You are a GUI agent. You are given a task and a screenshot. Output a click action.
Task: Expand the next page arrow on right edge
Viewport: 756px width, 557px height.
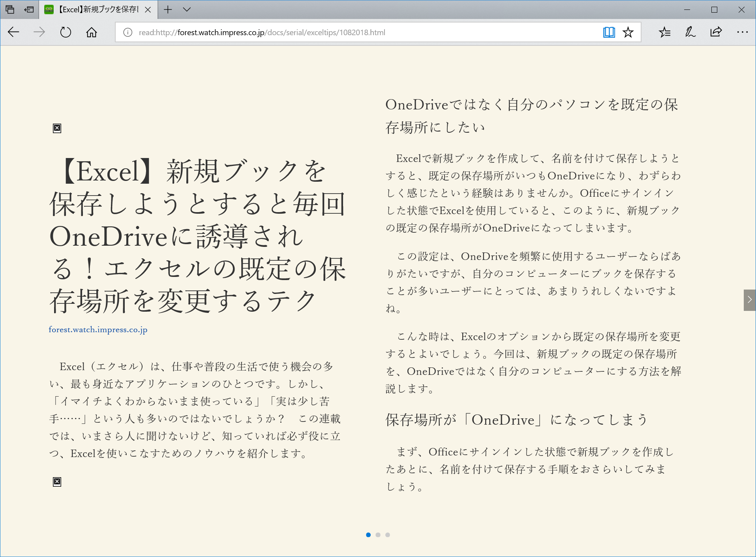[749, 299]
